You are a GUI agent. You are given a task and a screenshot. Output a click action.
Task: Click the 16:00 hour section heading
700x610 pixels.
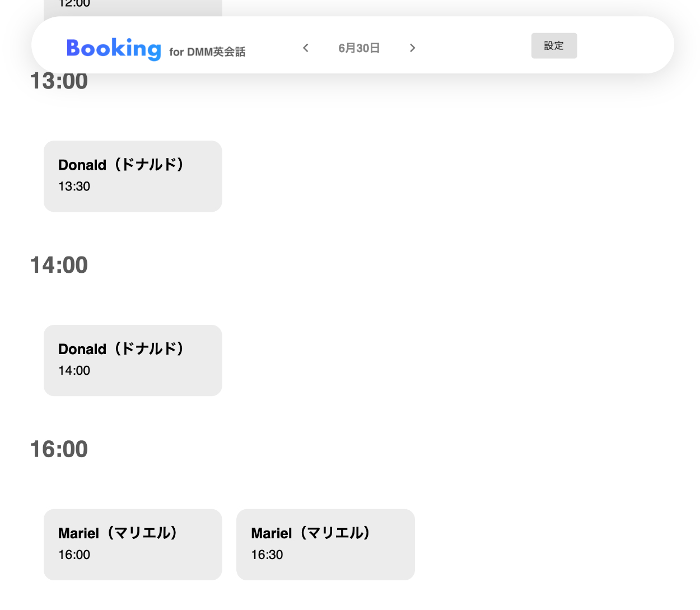point(59,449)
